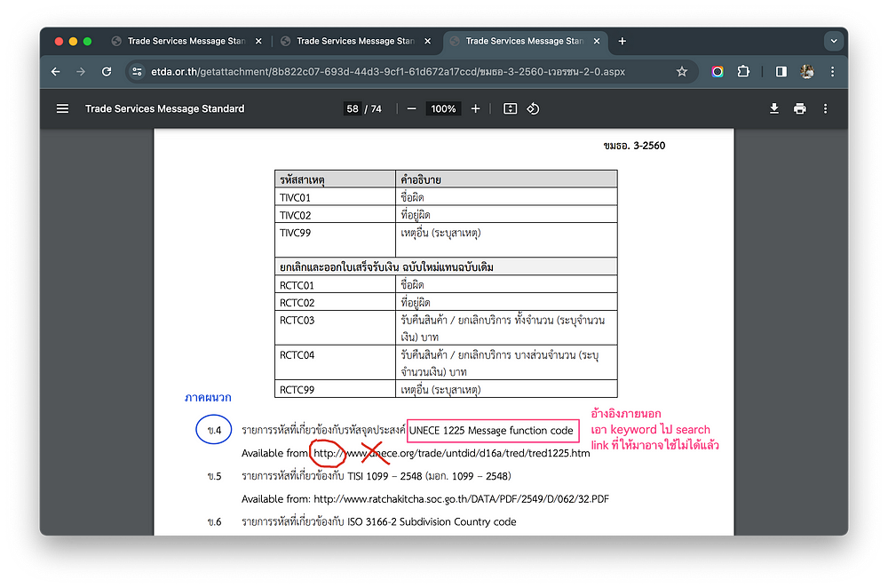
Task: Zoom out the PDF with minus button
Action: coord(412,108)
